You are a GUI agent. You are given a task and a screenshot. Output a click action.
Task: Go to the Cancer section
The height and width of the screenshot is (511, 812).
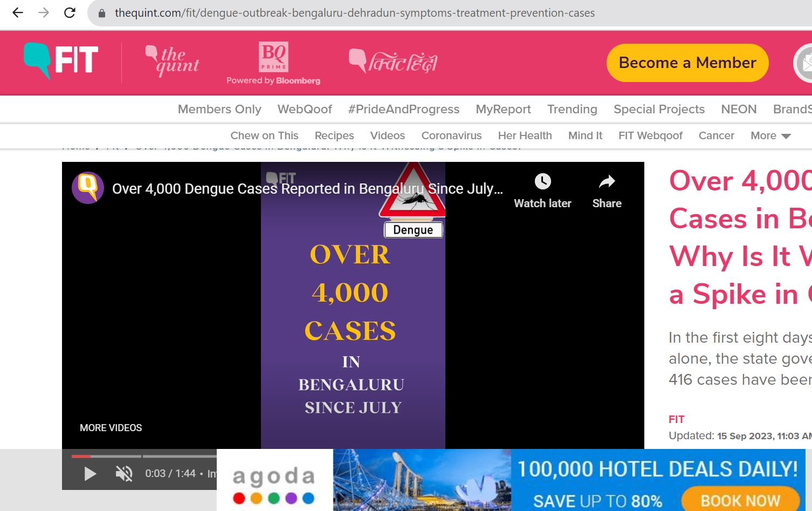tap(716, 135)
